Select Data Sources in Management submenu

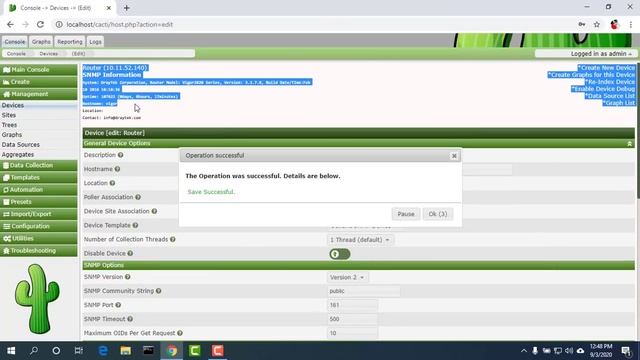(x=20, y=144)
